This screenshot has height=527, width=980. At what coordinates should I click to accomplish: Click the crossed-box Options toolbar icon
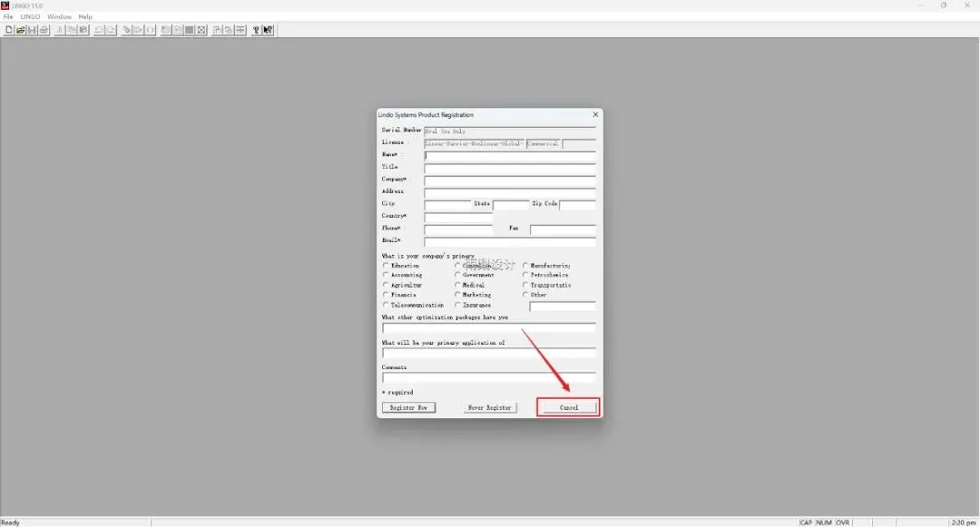coord(201,30)
